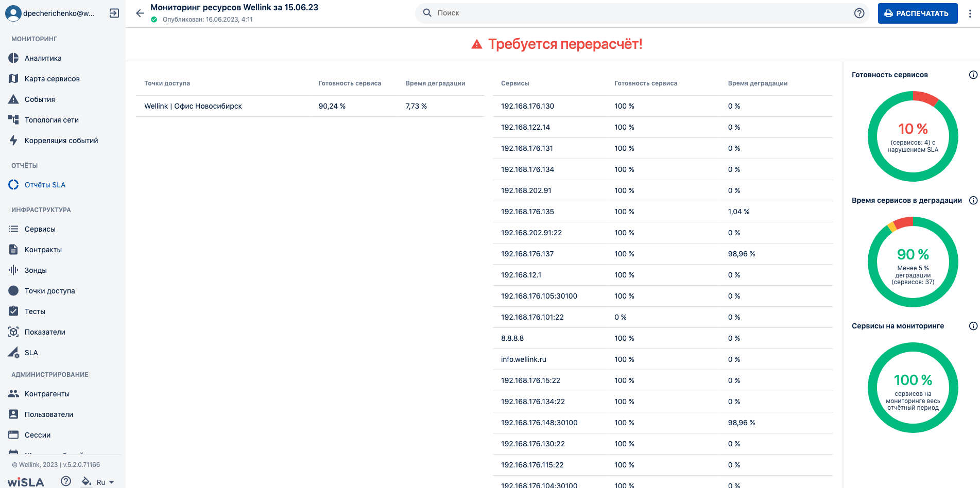Click the 90,24 % readiness value
This screenshot has width=980, height=488.
tap(332, 106)
